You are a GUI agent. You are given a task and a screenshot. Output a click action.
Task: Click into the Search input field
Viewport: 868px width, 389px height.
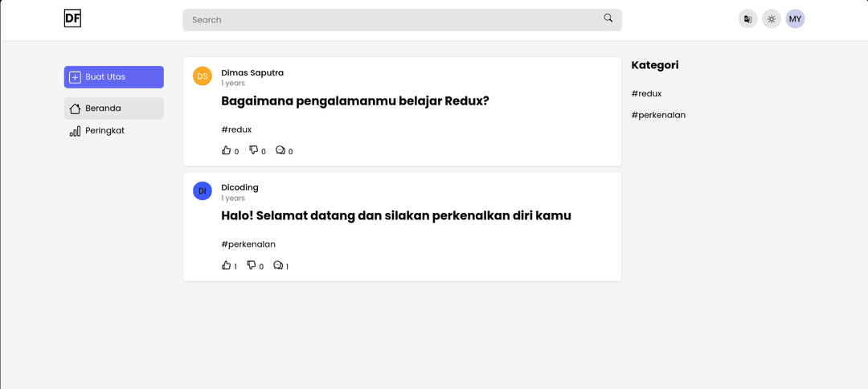pos(402,20)
